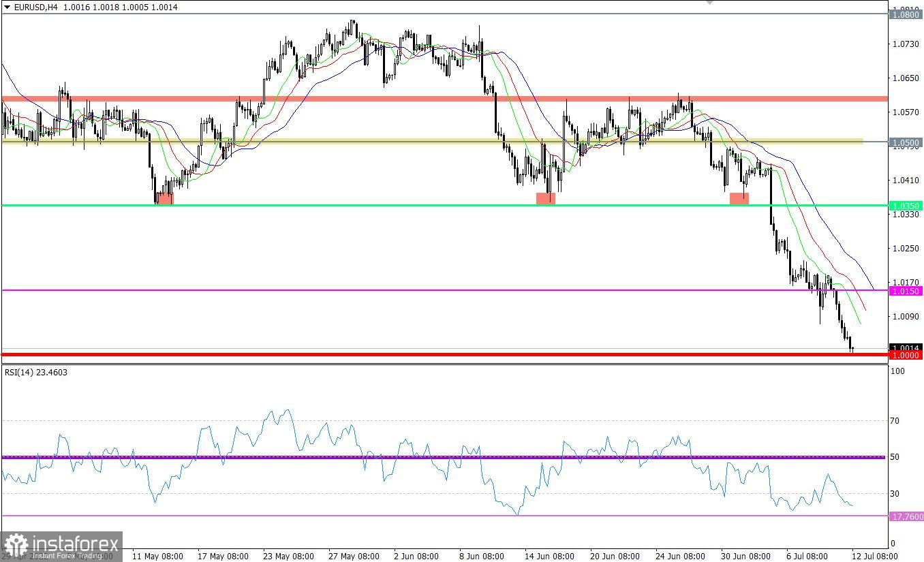Image resolution: width=924 pixels, height=562 pixels.
Task: Click the 2 Jun 08:00 date label
Action: click(x=417, y=556)
